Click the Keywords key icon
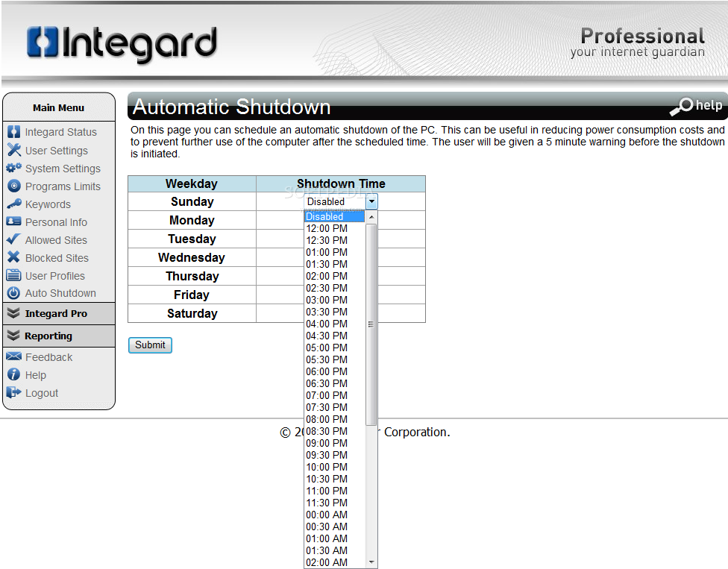Viewport: 728px width, 569px height. click(14, 204)
